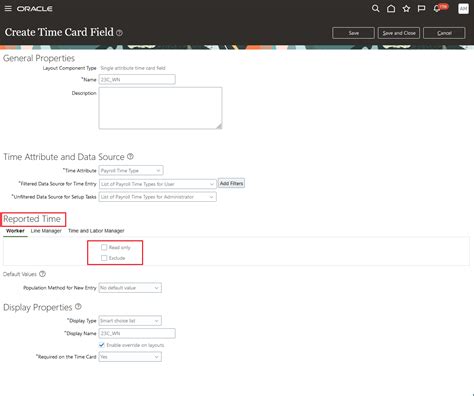This screenshot has width=474, height=396.
Task: Click the Save button
Action: [353, 33]
